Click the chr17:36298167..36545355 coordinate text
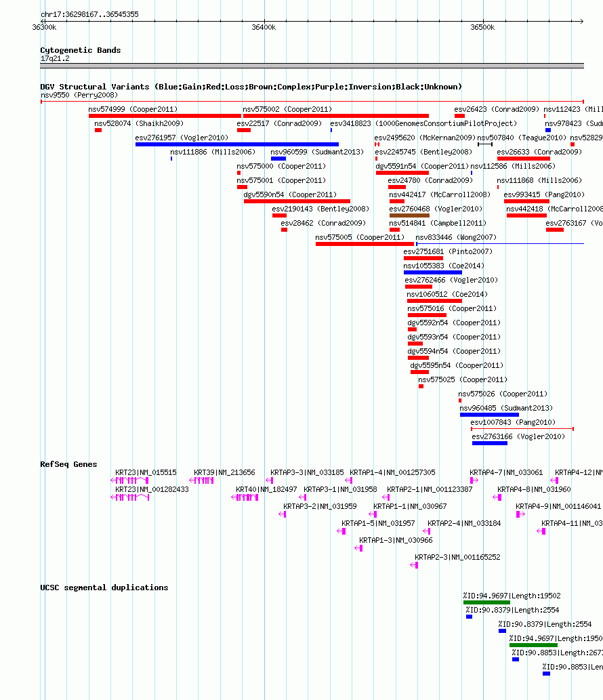Viewport: 603px width, 700px height. click(89, 14)
